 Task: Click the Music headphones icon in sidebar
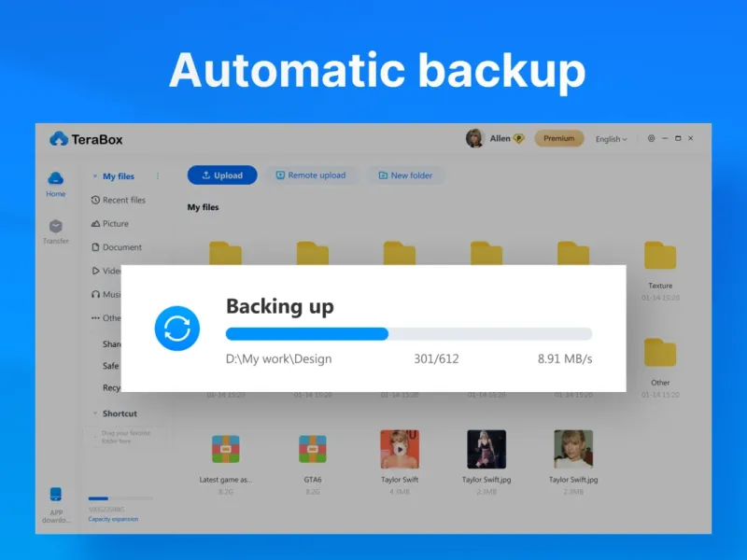(x=95, y=294)
